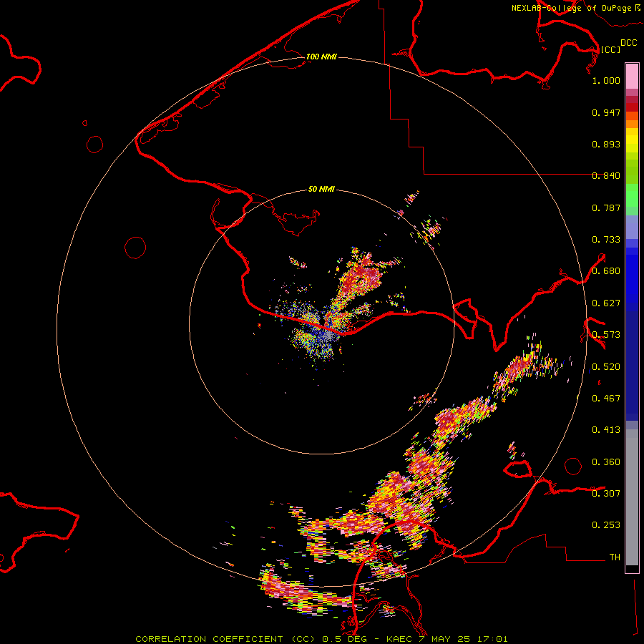Click the 0.573 colorbar value
The height and width of the screenshot is (644, 644).
[606, 335]
